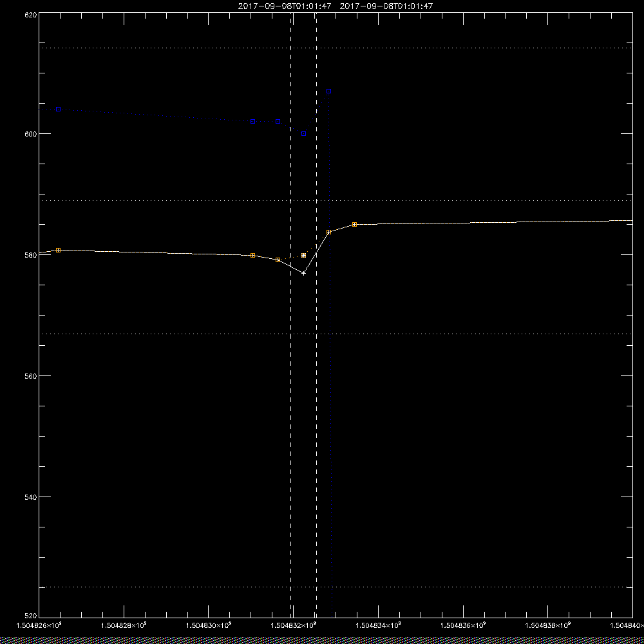Viewport: 644px width, 644px height.
Task: Select the 520 y-axis label
Action: coord(31,615)
